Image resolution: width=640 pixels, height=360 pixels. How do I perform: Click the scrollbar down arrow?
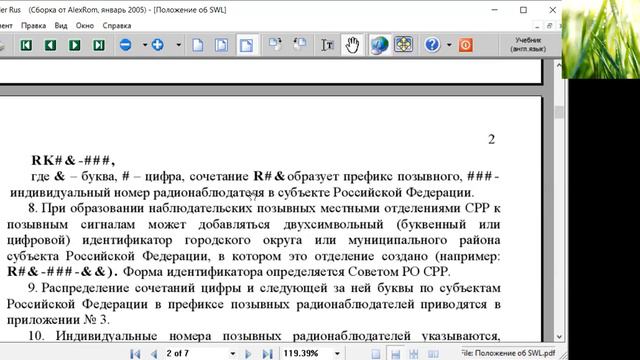[x=559, y=337]
